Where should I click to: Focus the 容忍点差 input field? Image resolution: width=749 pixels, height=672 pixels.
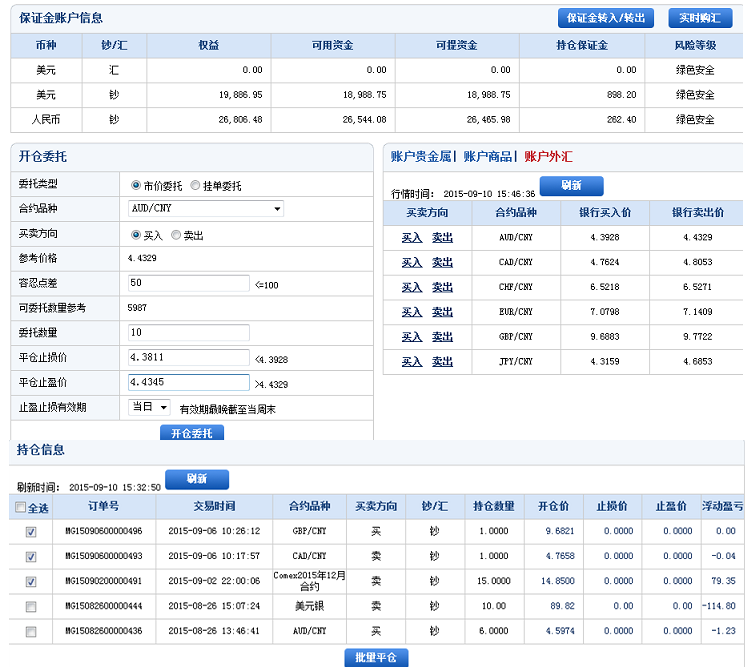[x=189, y=283]
